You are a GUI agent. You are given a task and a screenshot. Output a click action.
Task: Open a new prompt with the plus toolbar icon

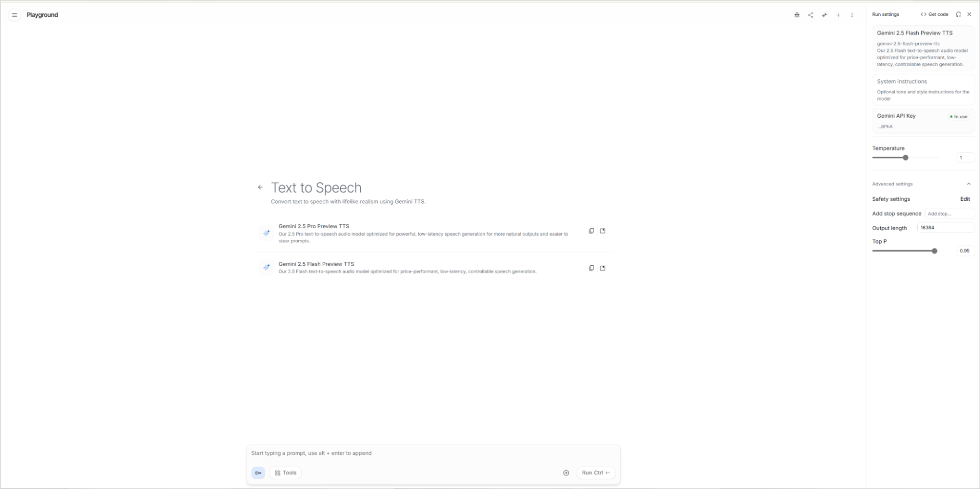point(838,15)
